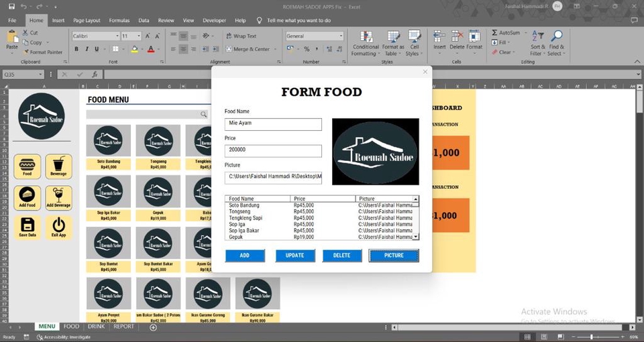Click the DELETE button in Form Food
This screenshot has height=342, width=644.
click(341, 255)
